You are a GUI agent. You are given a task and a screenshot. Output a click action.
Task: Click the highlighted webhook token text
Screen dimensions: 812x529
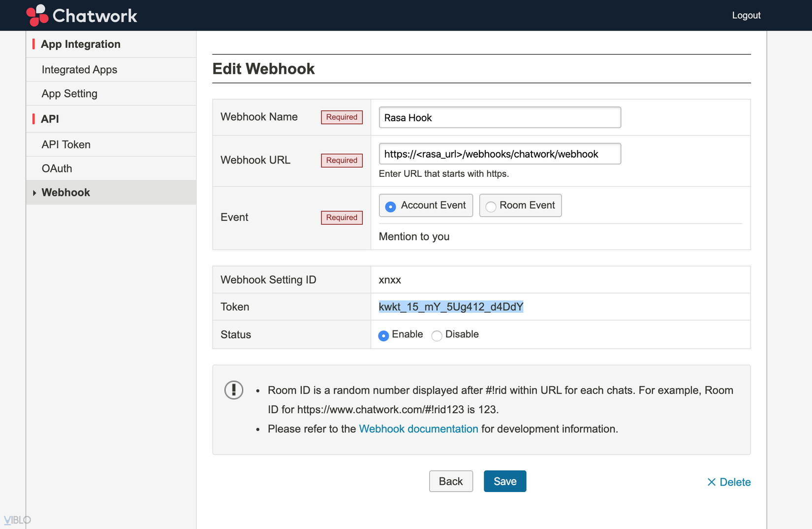451,307
